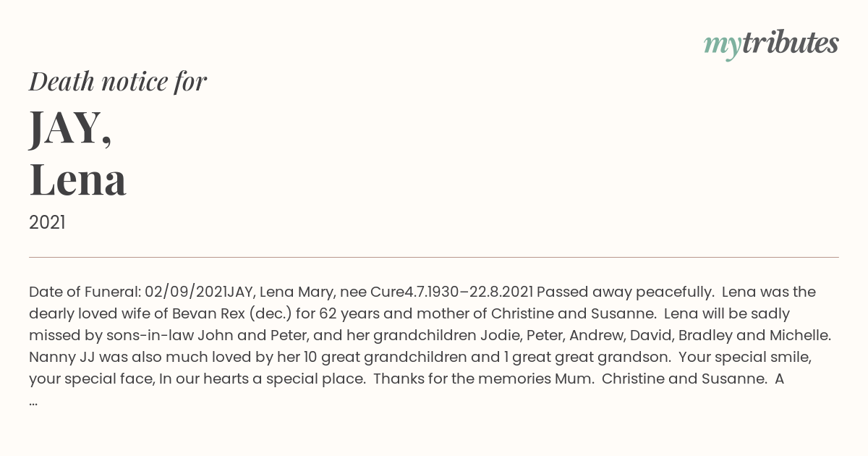Click the 'Date of Funeral: 02/09/2021' text

(128, 292)
